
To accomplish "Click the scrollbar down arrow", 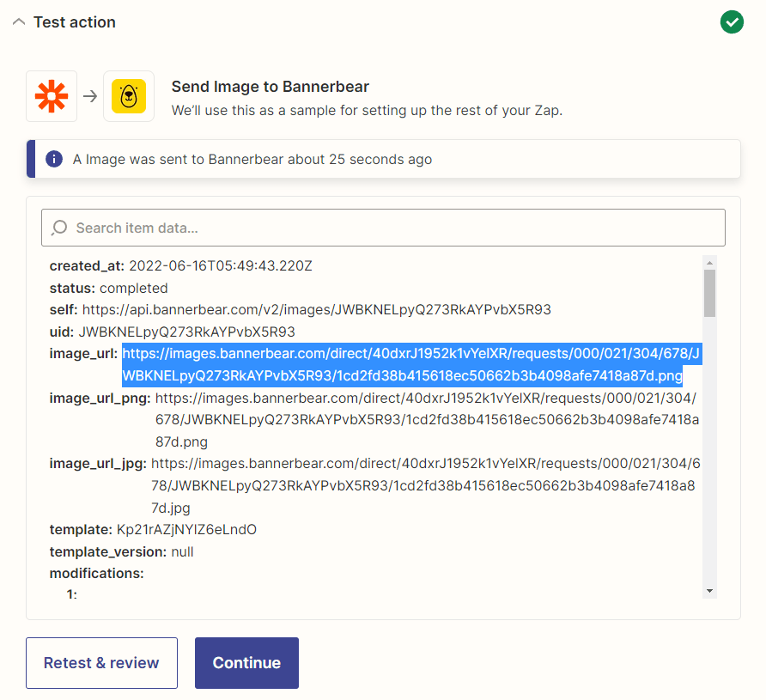I will (710, 591).
